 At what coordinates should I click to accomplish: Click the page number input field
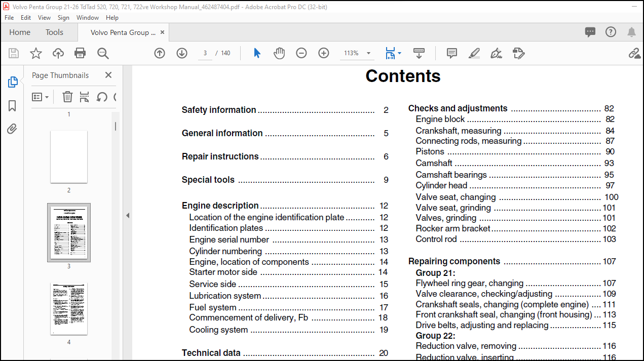pyautogui.click(x=205, y=53)
